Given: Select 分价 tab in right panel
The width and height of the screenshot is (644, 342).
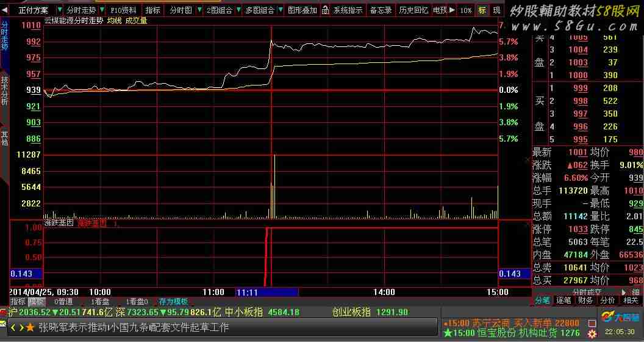Looking at the screenshot, I should (607, 300).
